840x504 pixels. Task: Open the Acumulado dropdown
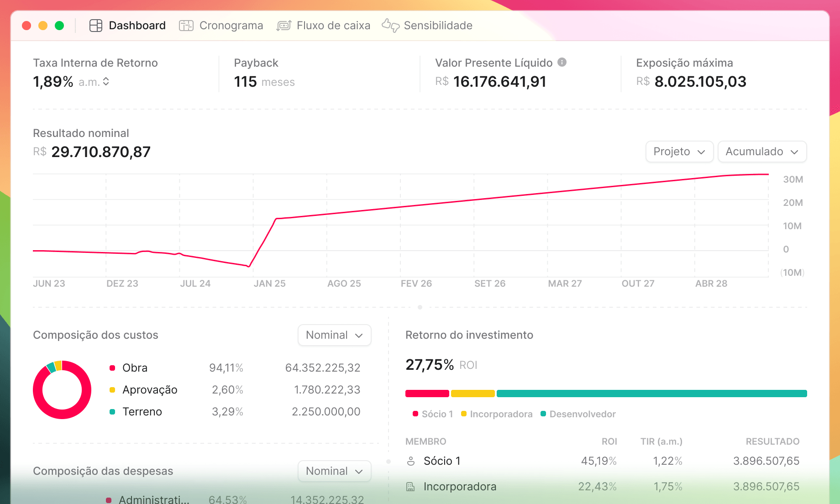pyautogui.click(x=762, y=152)
